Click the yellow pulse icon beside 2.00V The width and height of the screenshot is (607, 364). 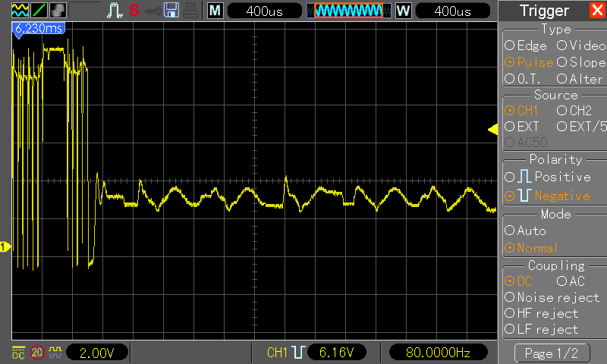coord(55,352)
